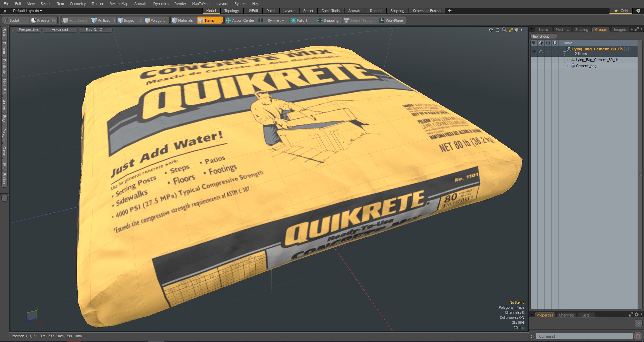Screen dimensions: 644x342
Task: Add a new layout tab with plus
Action: pos(450,11)
